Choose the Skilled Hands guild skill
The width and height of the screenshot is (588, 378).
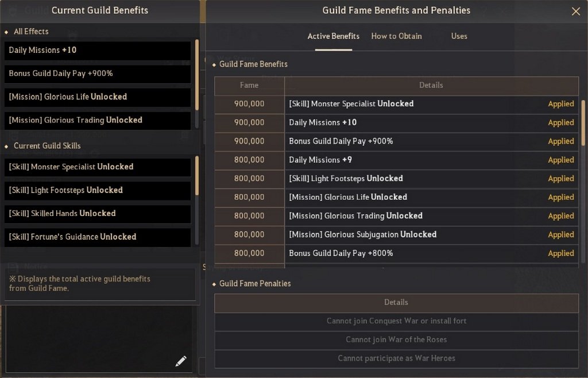(98, 214)
